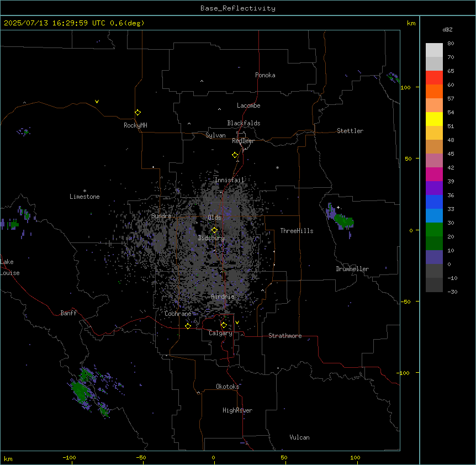Click the white asterisk marker east of Innisfail
This screenshot has width=476, height=465.
click(277, 167)
